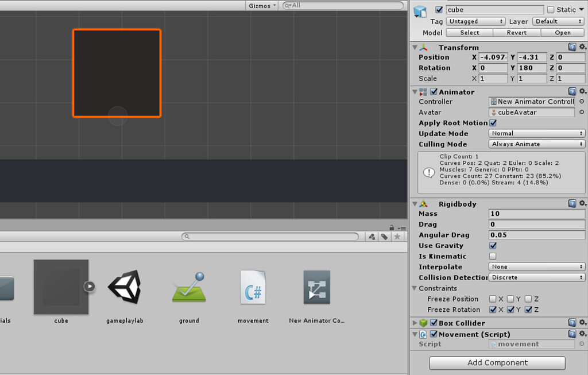Click the cubeAvatar object picker circle
The width and height of the screenshot is (588, 375).
click(x=581, y=112)
